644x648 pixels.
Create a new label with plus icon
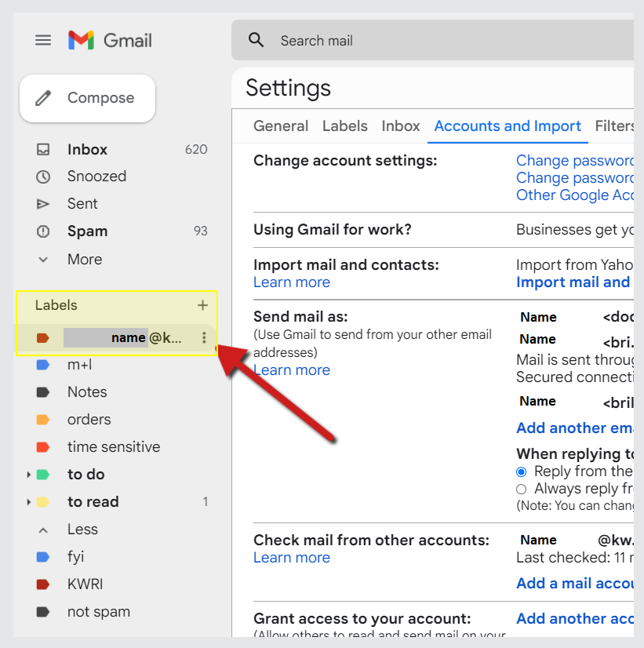click(x=202, y=305)
